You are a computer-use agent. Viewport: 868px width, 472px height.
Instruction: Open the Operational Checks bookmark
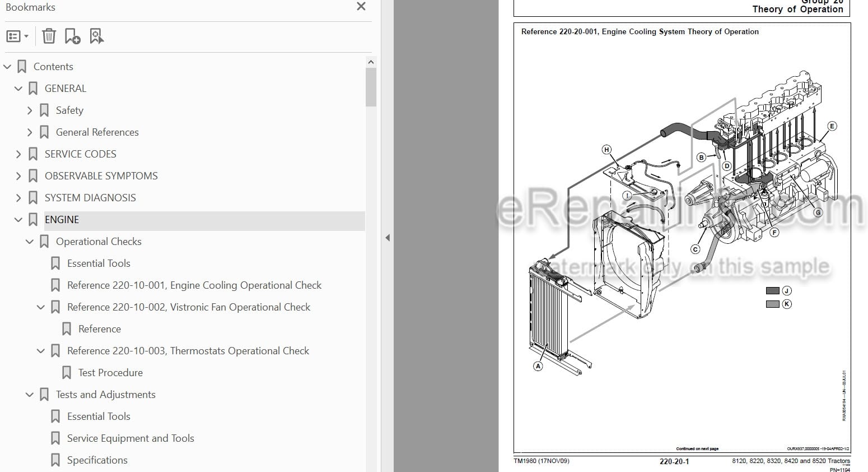[x=99, y=242]
